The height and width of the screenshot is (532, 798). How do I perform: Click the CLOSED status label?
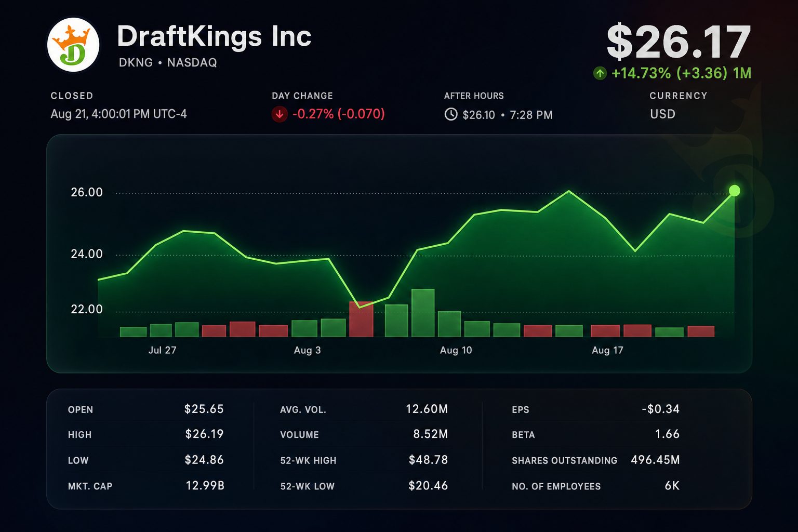coord(72,96)
